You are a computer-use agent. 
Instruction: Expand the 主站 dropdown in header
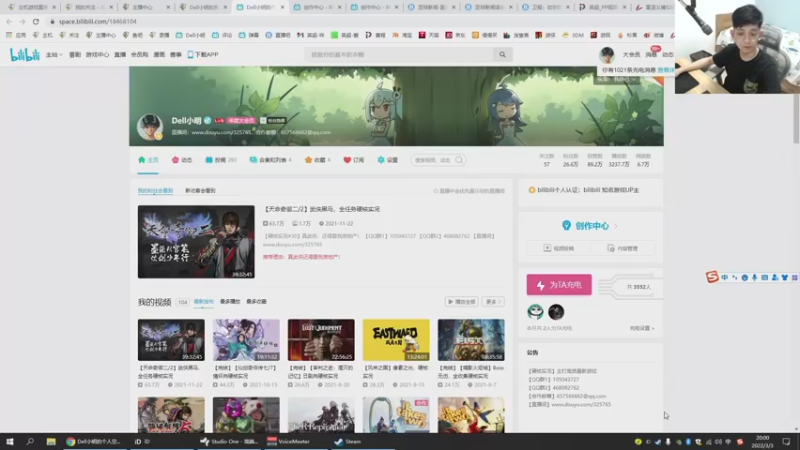[54, 55]
